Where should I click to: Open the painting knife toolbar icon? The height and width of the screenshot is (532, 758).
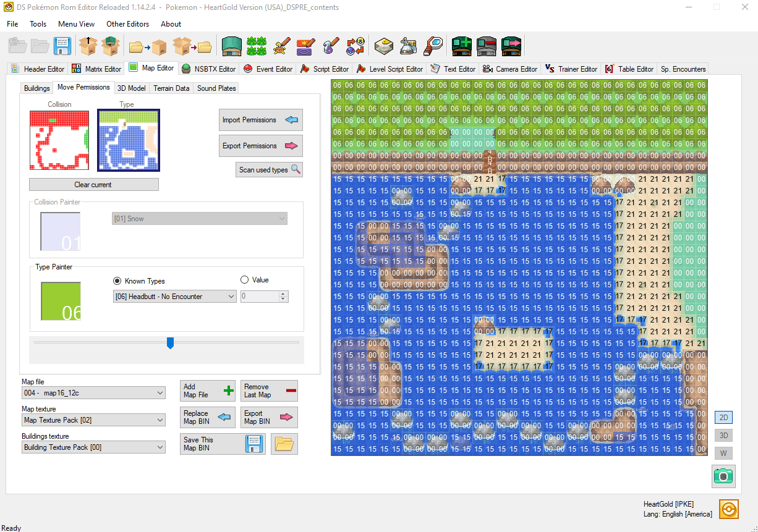[280, 46]
